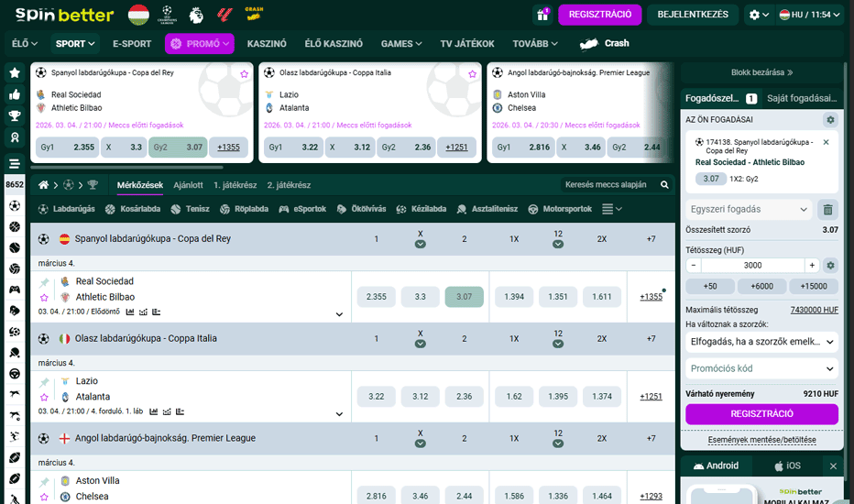This screenshot has width=854, height=504.
Task: Expand the TOVÁBB menu
Action: coord(535,44)
